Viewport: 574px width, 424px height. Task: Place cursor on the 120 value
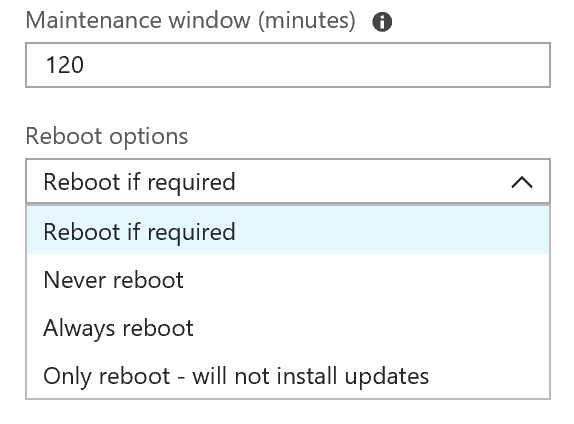point(64,65)
